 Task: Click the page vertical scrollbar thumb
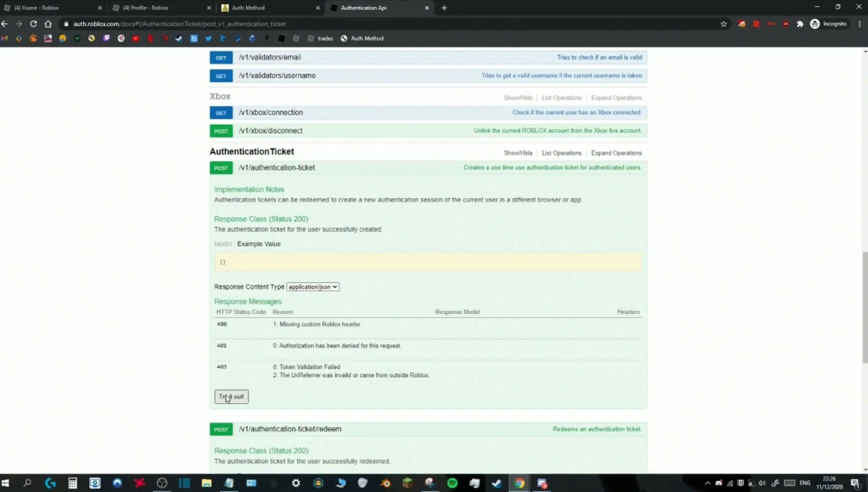point(865,307)
